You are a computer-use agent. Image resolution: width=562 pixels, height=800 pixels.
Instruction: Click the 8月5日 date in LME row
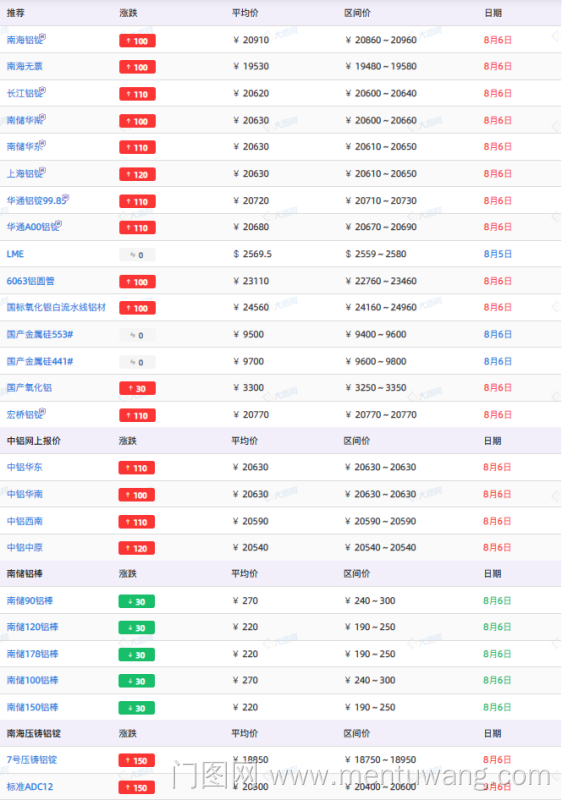click(x=498, y=254)
